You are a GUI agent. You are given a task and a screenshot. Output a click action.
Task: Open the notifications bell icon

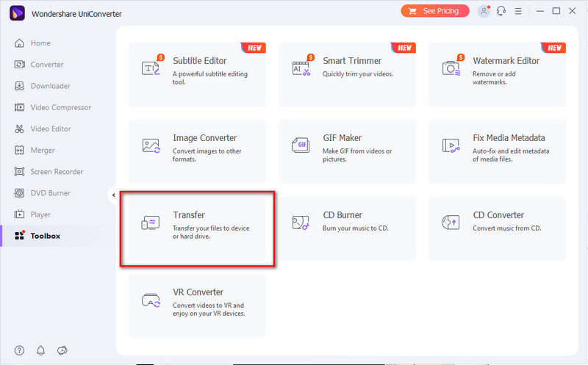(x=40, y=350)
